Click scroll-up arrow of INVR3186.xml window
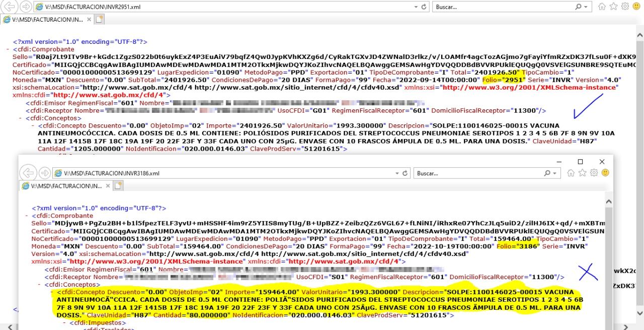This screenshot has width=644, height=330. point(608,202)
